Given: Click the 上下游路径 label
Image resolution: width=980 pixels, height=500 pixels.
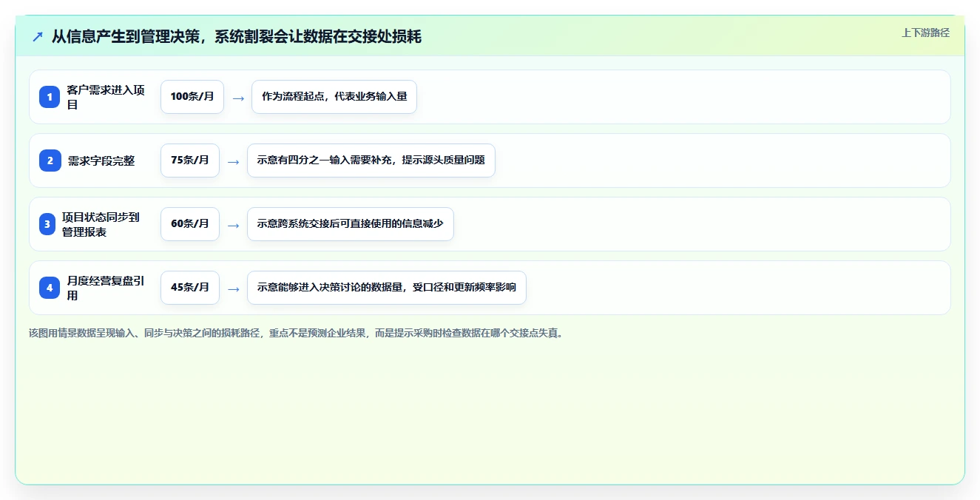Looking at the screenshot, I should point(925,33).
